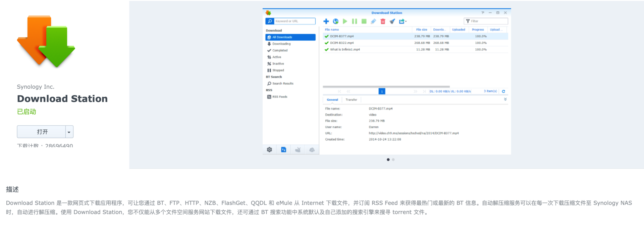644x225 pixels.
Task: Select Stopped in the sidebar
Action: click(290, 70)
